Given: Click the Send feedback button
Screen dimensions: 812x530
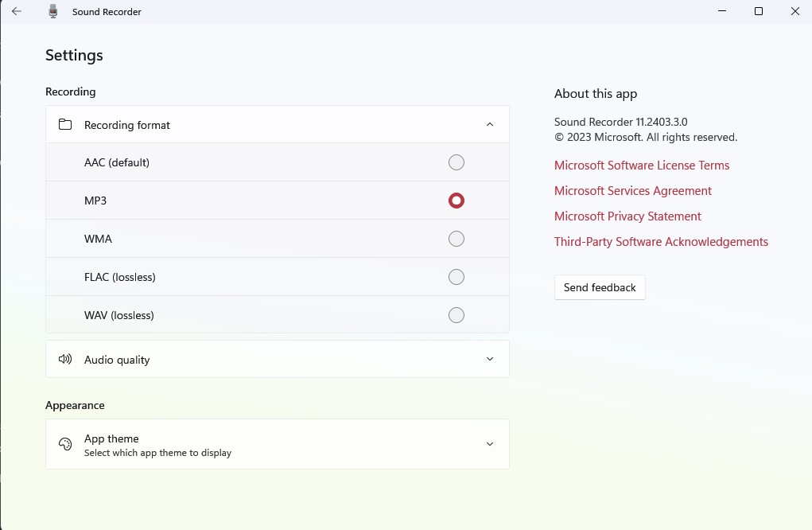Looking at the screenshot, I should [600, 287].
